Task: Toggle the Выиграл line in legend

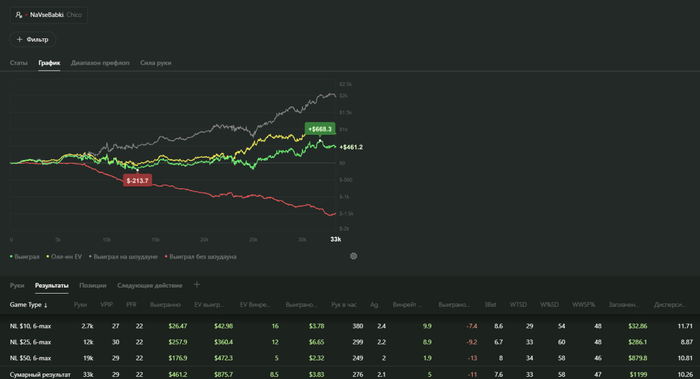Action: point(25,257)
